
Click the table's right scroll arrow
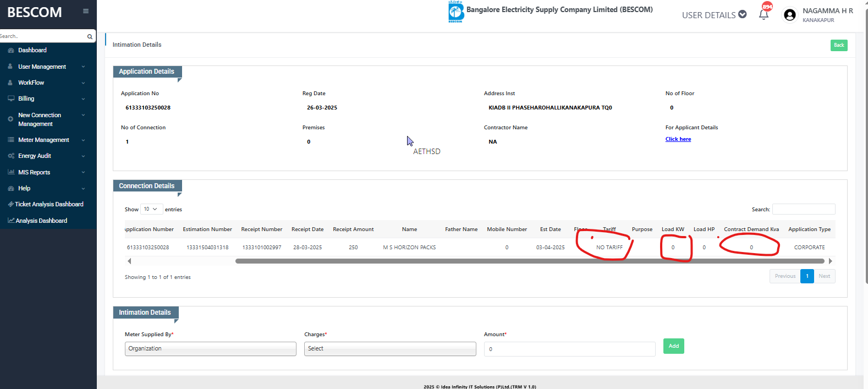pos(831,261)
